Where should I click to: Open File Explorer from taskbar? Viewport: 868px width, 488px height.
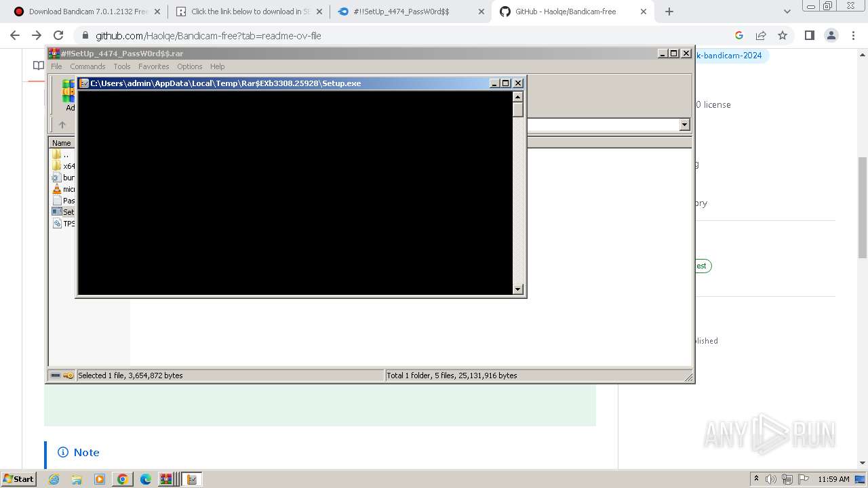[77, 479]
